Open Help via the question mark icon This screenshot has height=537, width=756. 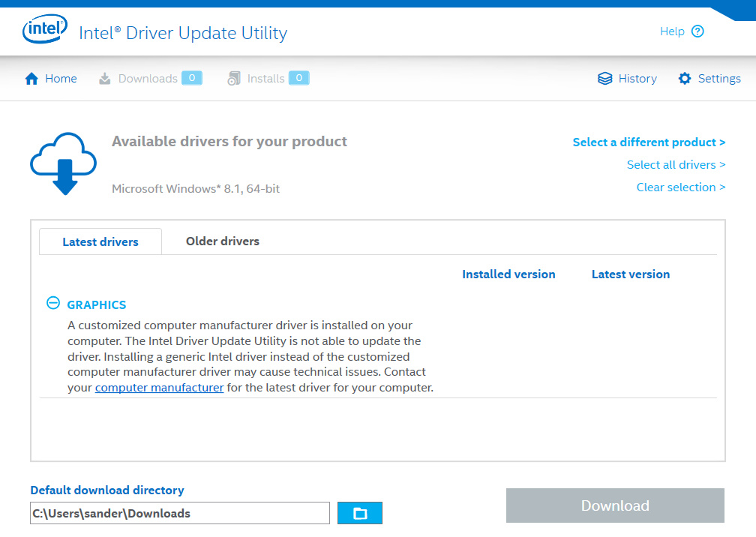point(697,31)
